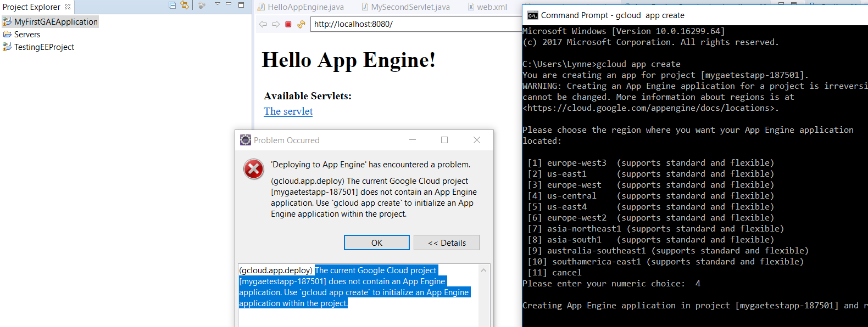Select the TestingEEProject project
The height and width of the screenshot is (327, 868).
tap(44, 47)
